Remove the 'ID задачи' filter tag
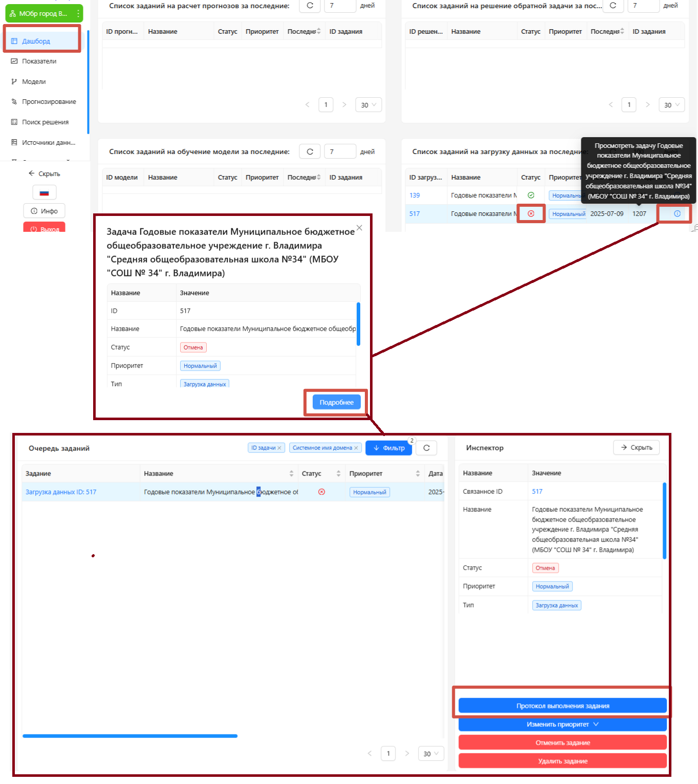 tap(279, 448)
